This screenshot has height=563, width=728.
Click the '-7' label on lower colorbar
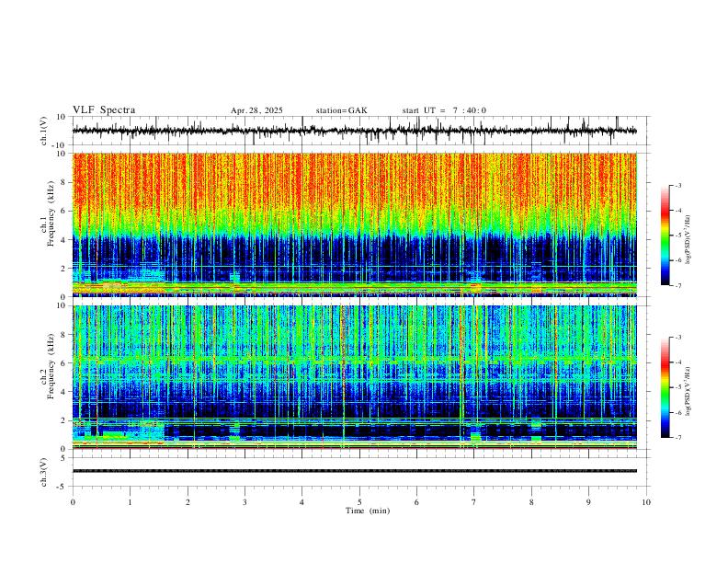678,438
